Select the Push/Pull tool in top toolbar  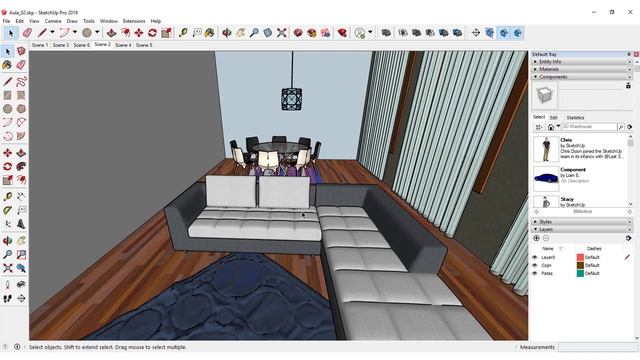point(111,33)
